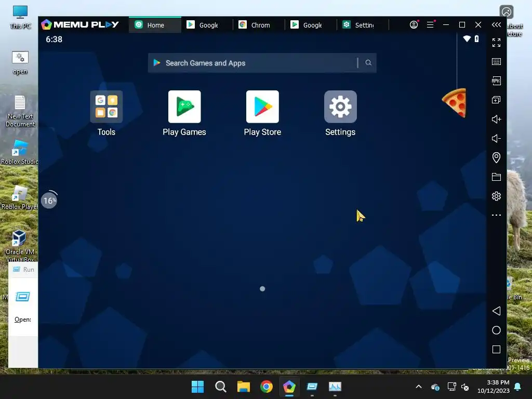Screen dimensions: 532x399
Task: Switch to the second Google Play tab
Action: [311, 25]
